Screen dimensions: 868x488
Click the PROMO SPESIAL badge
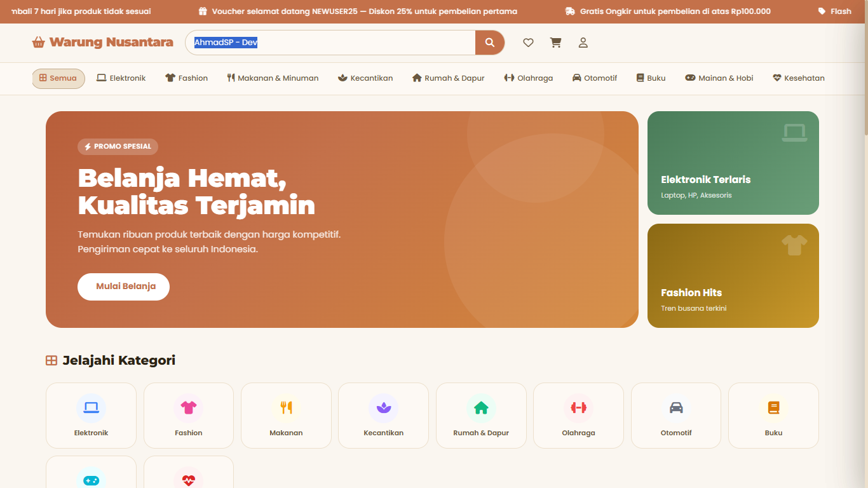click(x=118, y=147)
